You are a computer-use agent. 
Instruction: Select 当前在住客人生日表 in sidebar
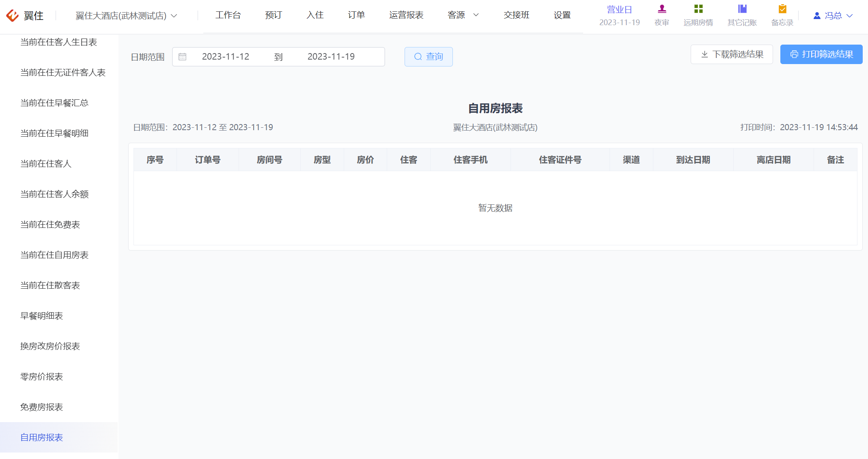(59, 42)
